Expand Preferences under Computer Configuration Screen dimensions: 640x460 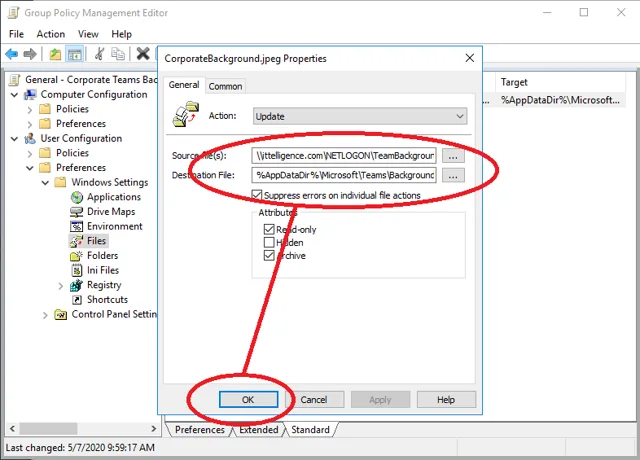(30, 124)
